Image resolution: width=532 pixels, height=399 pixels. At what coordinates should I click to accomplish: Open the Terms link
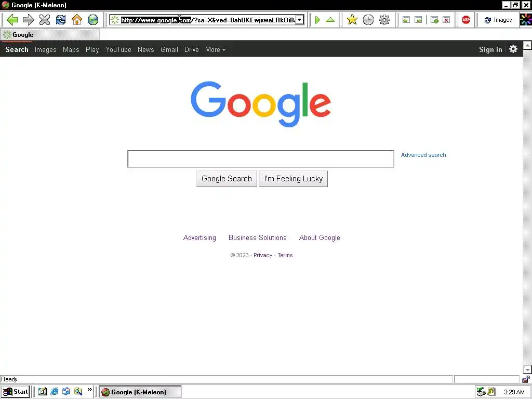[x=285, y=255]
